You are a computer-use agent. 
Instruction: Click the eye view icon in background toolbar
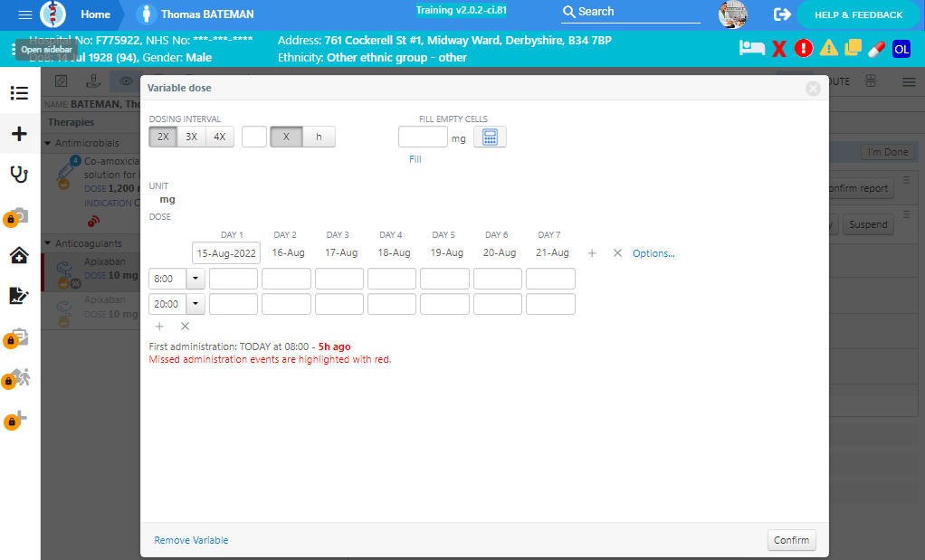tap(126, 81)
